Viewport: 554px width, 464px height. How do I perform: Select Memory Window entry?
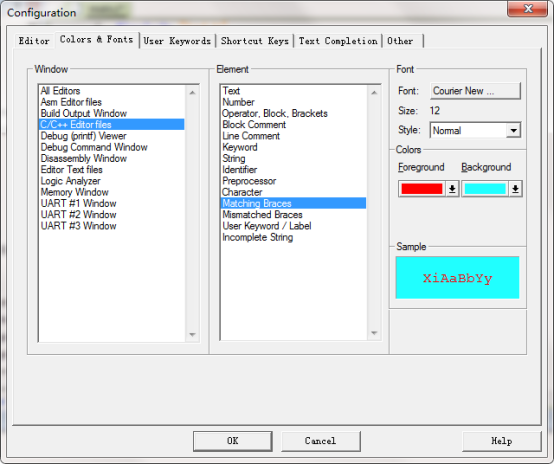pyautogui.click(x=111, y=192)
